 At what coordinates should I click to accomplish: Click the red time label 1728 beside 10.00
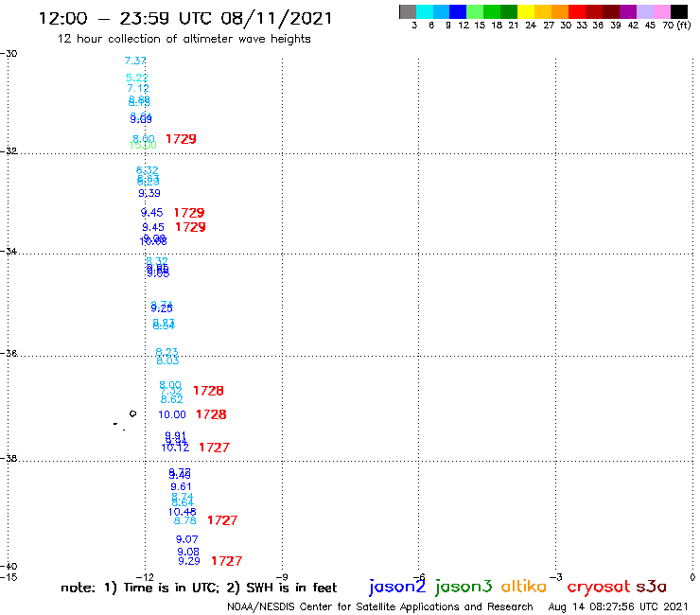(211, 414)
